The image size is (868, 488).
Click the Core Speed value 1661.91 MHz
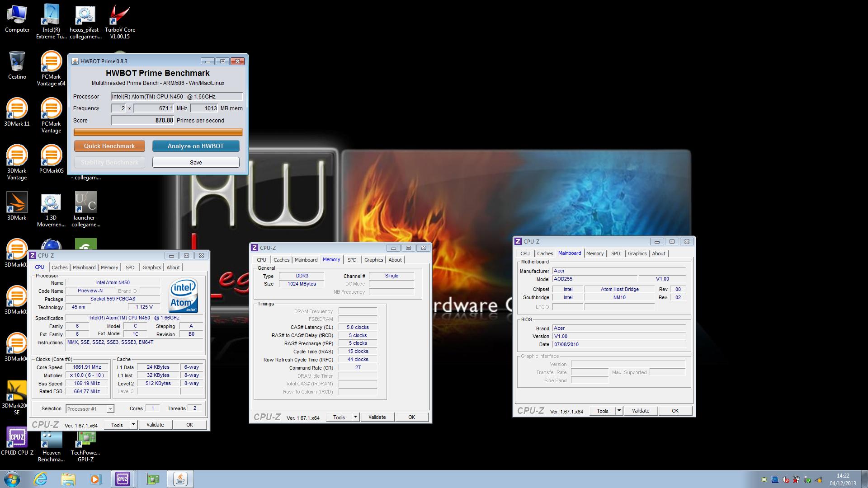pos(87,367)
